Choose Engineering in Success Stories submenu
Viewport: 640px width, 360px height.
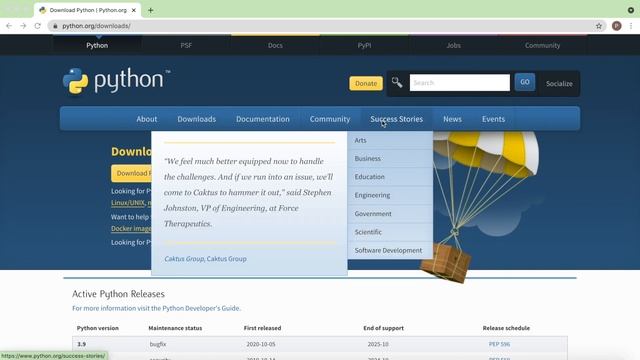pos(390,195)
